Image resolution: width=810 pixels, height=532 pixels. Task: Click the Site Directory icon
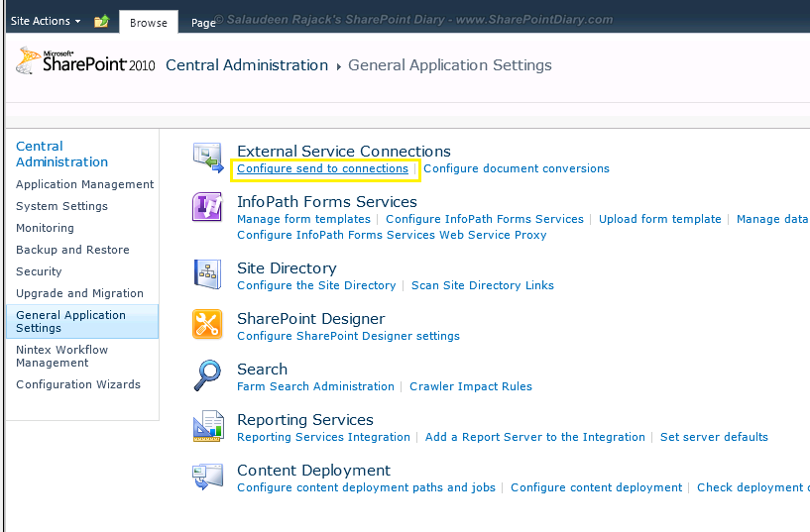207,274
